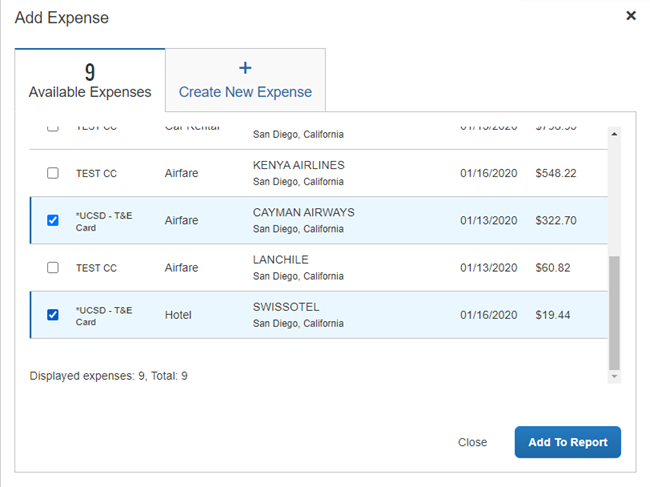Click the scrollbar up arrow in expense list
Viewport: 650px width, 487px height.
614,133
